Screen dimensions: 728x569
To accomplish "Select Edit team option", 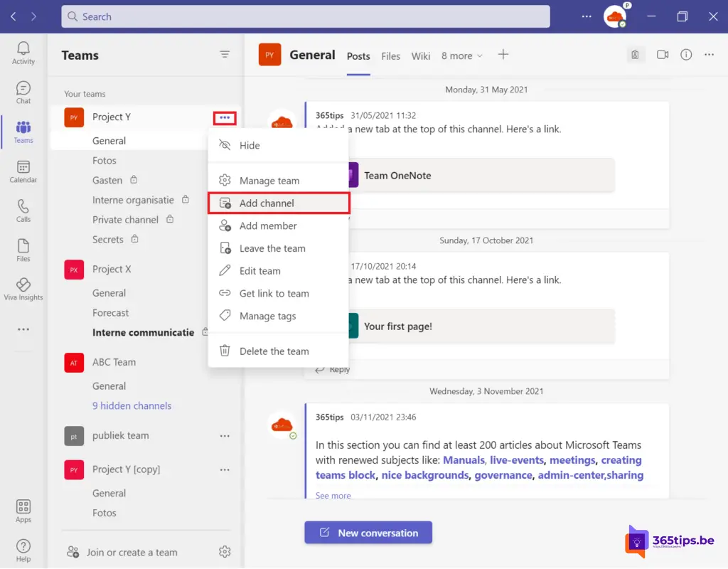I will tap(279, 271).
